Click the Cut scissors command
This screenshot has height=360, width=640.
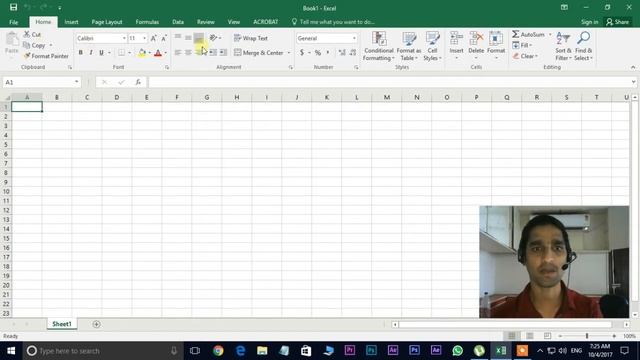(32, 34)
